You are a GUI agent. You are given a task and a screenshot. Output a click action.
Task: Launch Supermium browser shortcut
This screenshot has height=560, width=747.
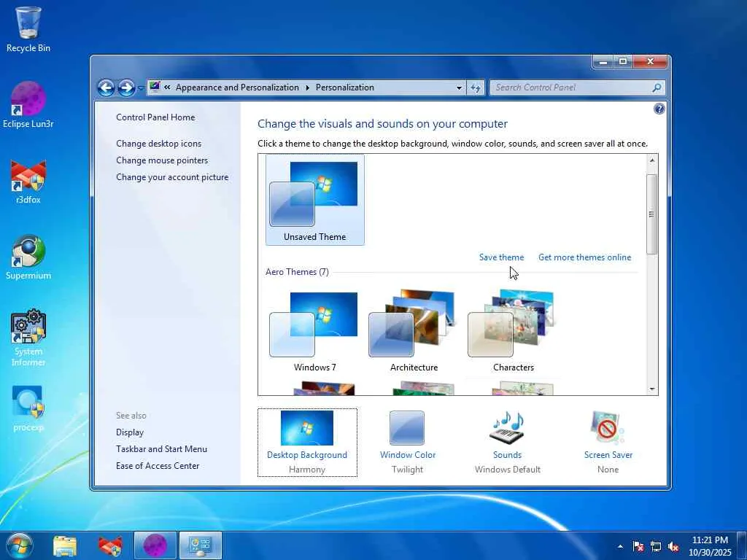28,257
